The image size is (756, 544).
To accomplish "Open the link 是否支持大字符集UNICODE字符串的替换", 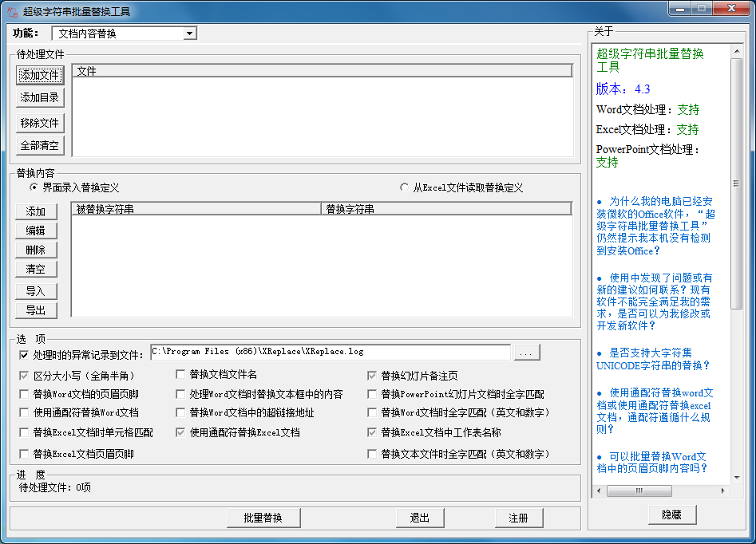I will [x=653, y=359].
